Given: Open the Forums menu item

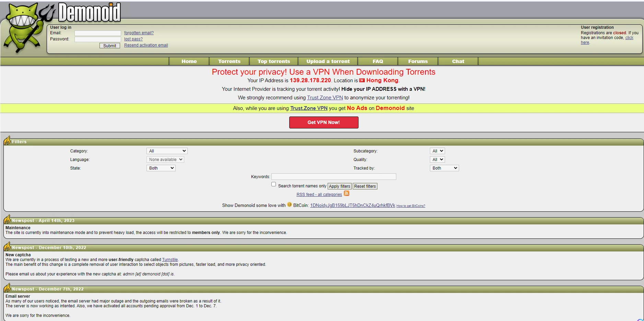Looking at the screenshot, I should (x=418, y=61).
